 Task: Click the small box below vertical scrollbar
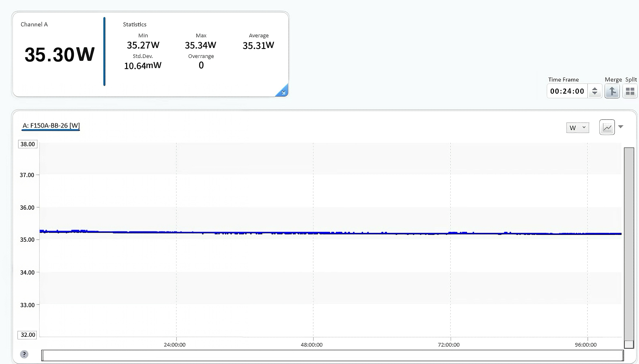pos(629,345)
